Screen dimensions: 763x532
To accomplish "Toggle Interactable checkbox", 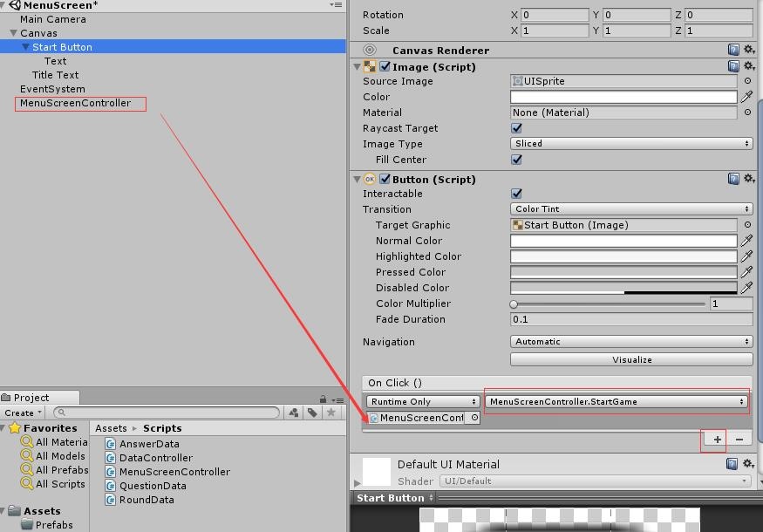I will (x=516, y=194).
